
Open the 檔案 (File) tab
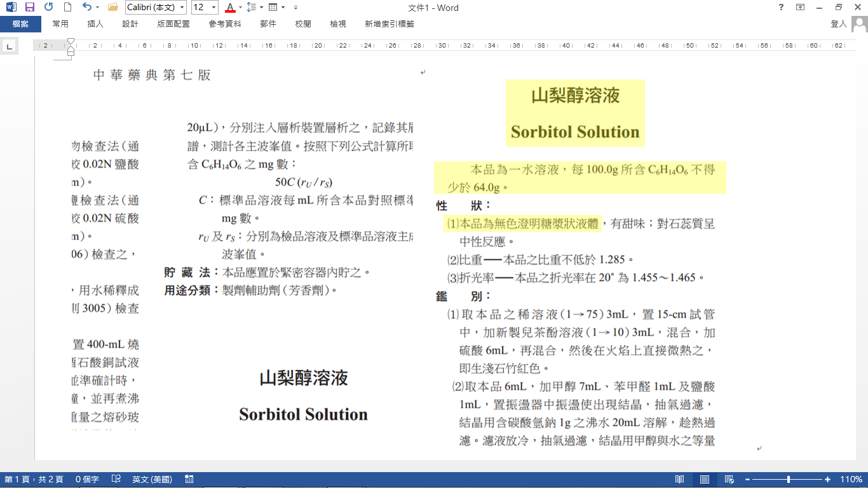click(20, 24)
